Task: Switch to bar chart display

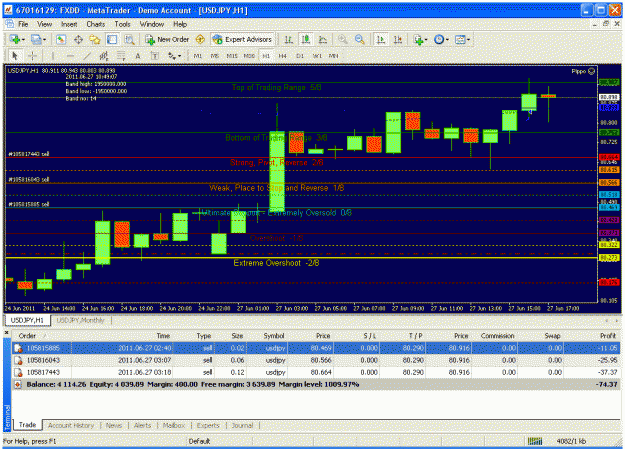Action: tap(289, 39)
